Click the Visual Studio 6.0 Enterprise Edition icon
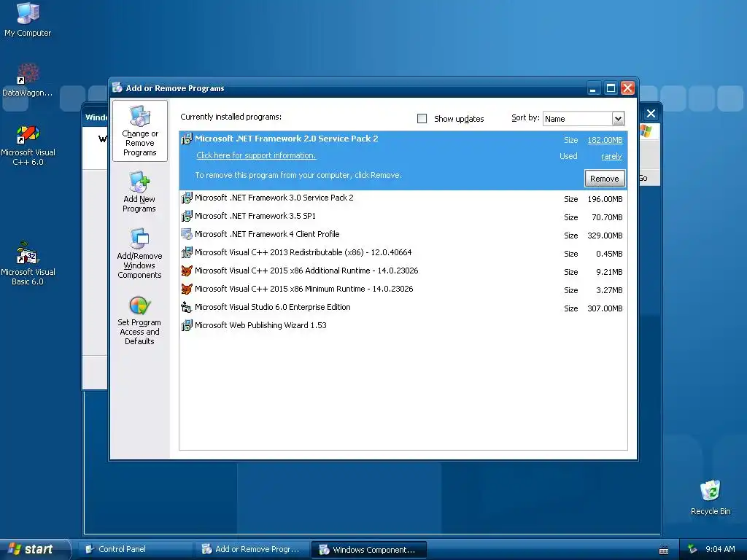Screen dimensions: 747x560 pyautogui.click(x=187, y=307)
